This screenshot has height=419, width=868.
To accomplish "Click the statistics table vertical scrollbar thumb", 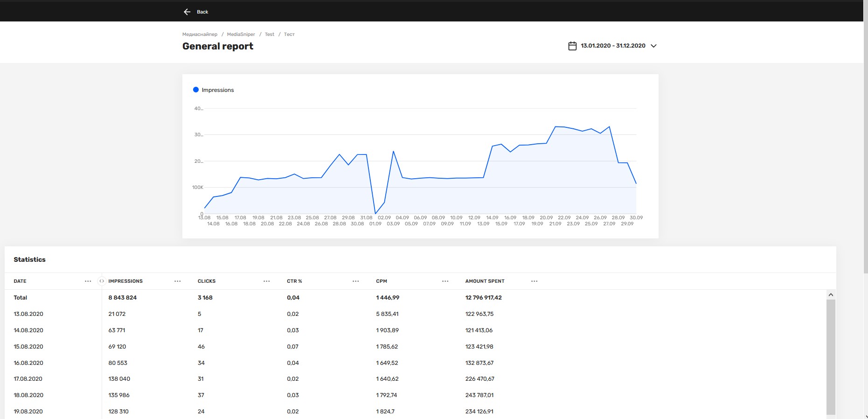I will point(831,357).
